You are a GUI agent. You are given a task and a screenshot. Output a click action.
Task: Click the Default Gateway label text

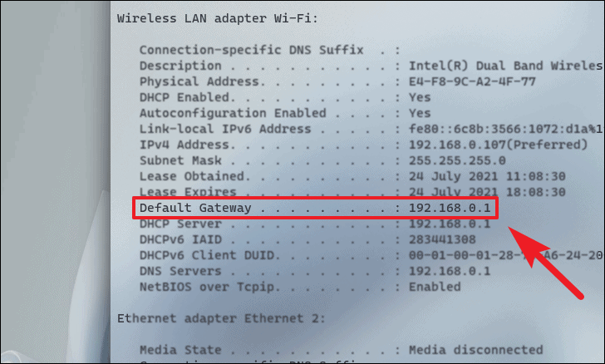[195, 208]
